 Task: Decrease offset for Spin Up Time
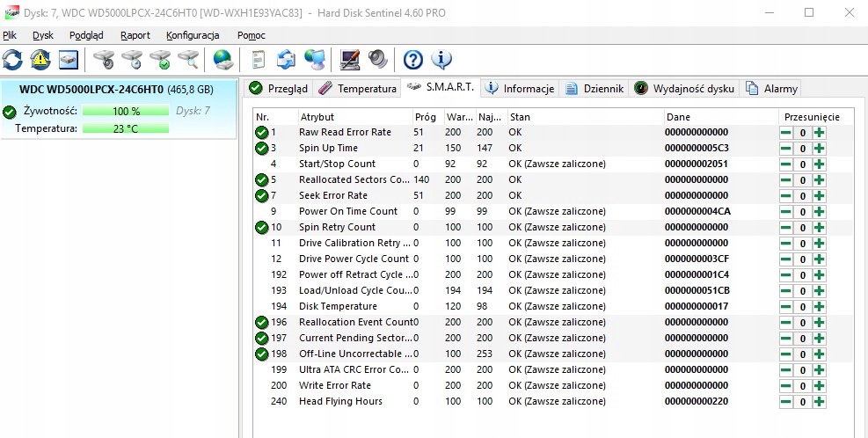click(786, 149)
